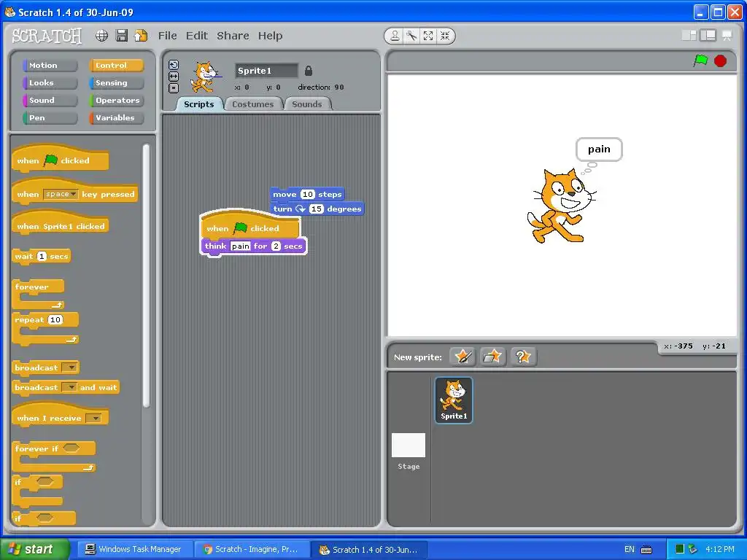The image size is (747, 560).
Task: Click the EN language indicator
Action: [x=630, y=549]
